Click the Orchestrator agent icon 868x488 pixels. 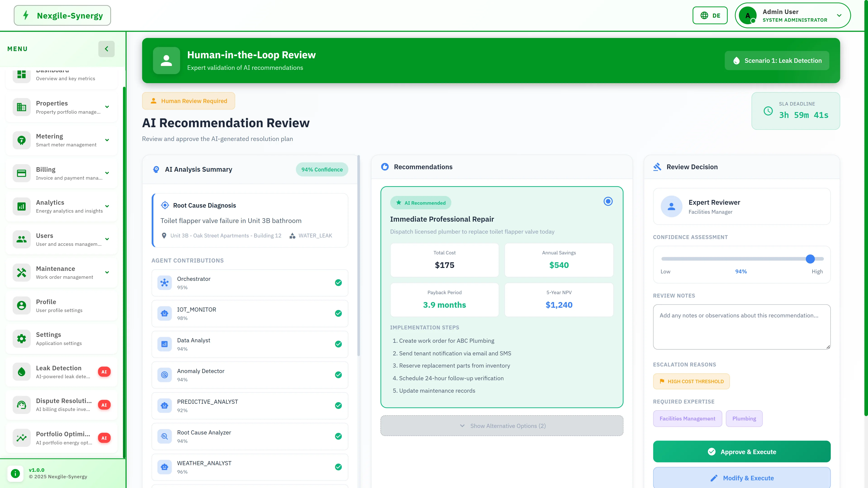tap(165, 283)
